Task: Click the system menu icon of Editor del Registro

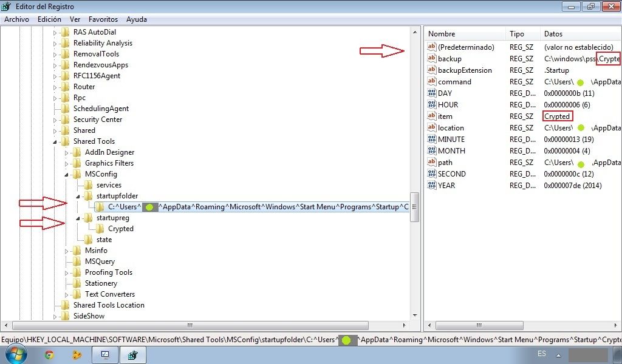Action: [6, 6]
